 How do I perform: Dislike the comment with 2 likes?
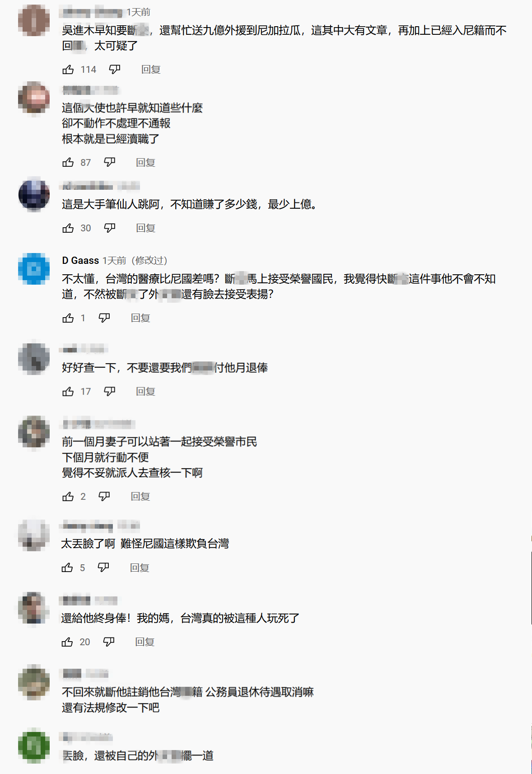tap(104, 497)
